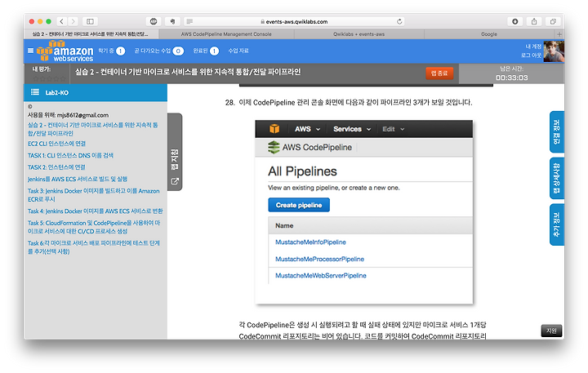Switch to the Google tab
The image size is (588, 373).
pyautogui.click(x=489, y=34)
